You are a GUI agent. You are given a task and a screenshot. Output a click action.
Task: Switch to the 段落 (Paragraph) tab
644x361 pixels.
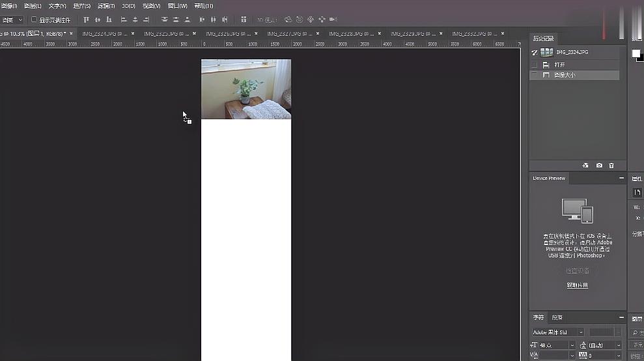pyautogui.click(x=557, y=317)
